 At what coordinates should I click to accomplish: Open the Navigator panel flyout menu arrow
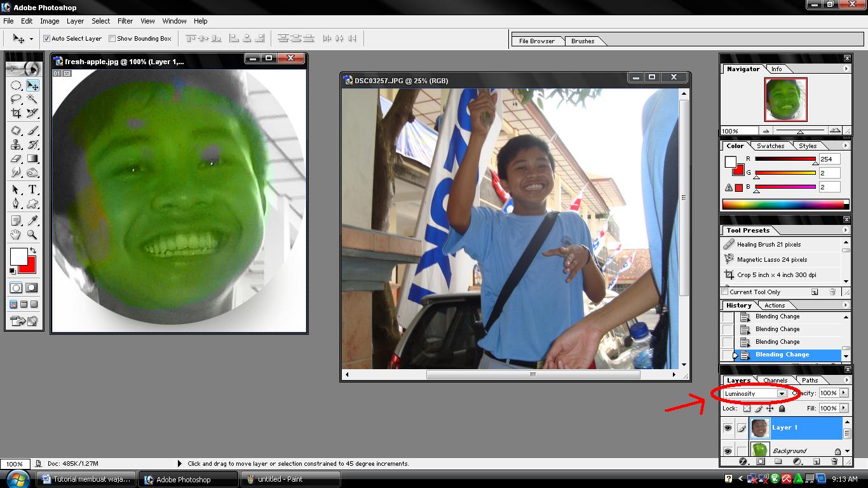click(x=846, y=69)
